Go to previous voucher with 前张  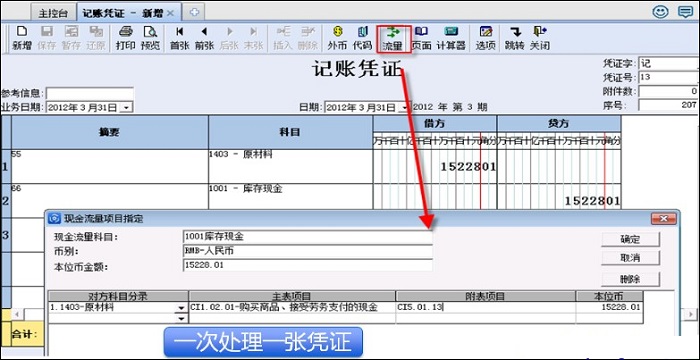click(204, 38)
